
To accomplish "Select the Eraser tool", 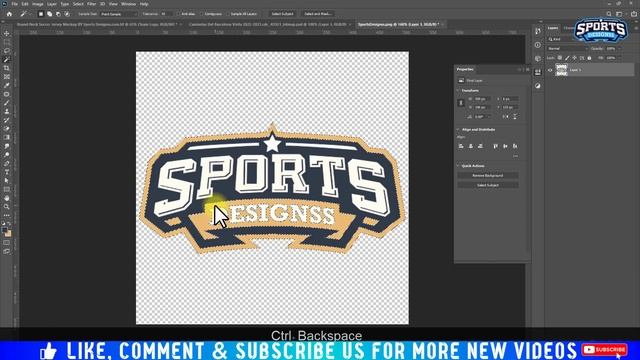I will [7, 129].
